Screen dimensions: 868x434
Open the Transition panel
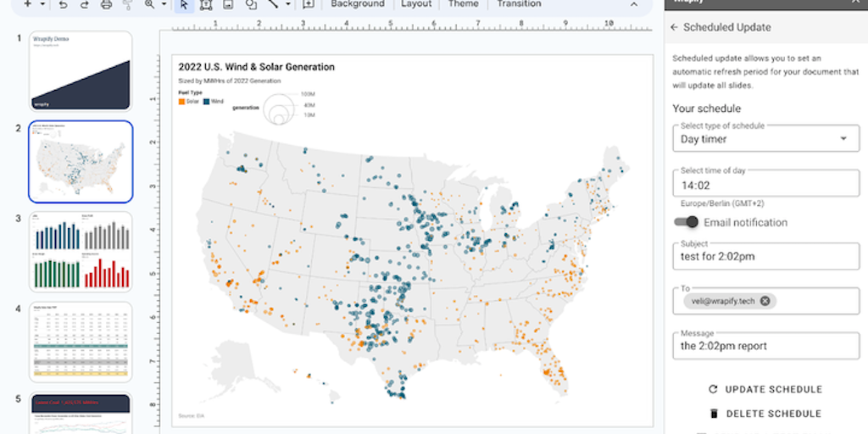[x=519, y=4]
